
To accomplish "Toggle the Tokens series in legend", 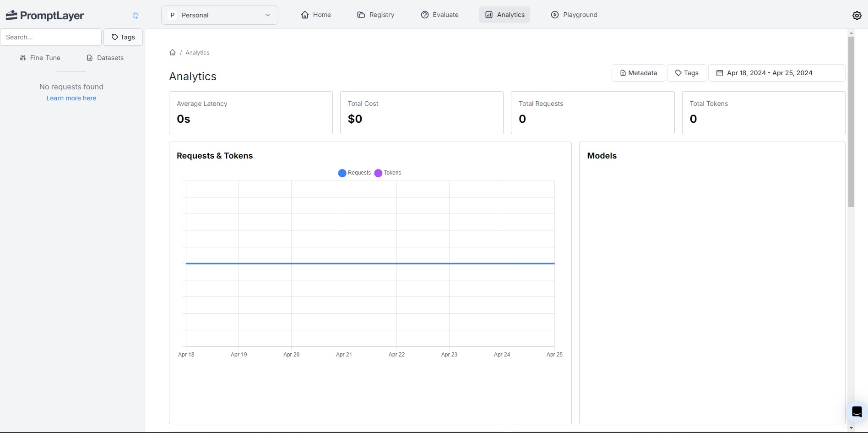I will 388,173.
